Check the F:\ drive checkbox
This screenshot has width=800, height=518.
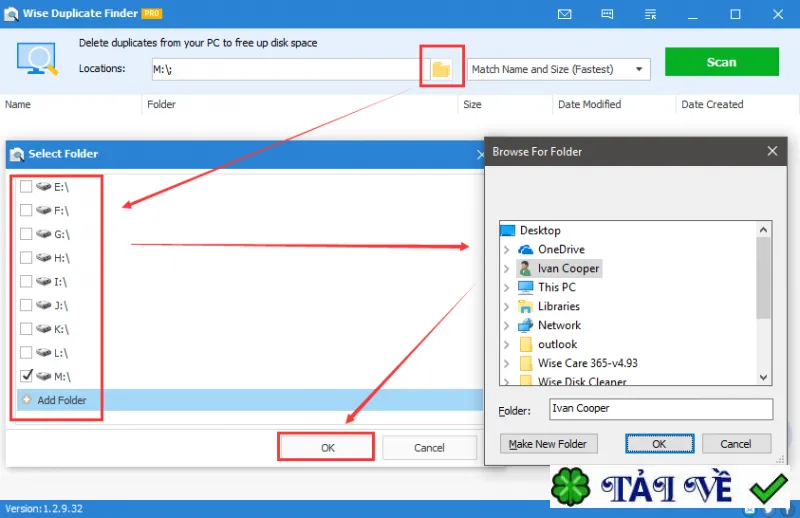click(26, 210)
